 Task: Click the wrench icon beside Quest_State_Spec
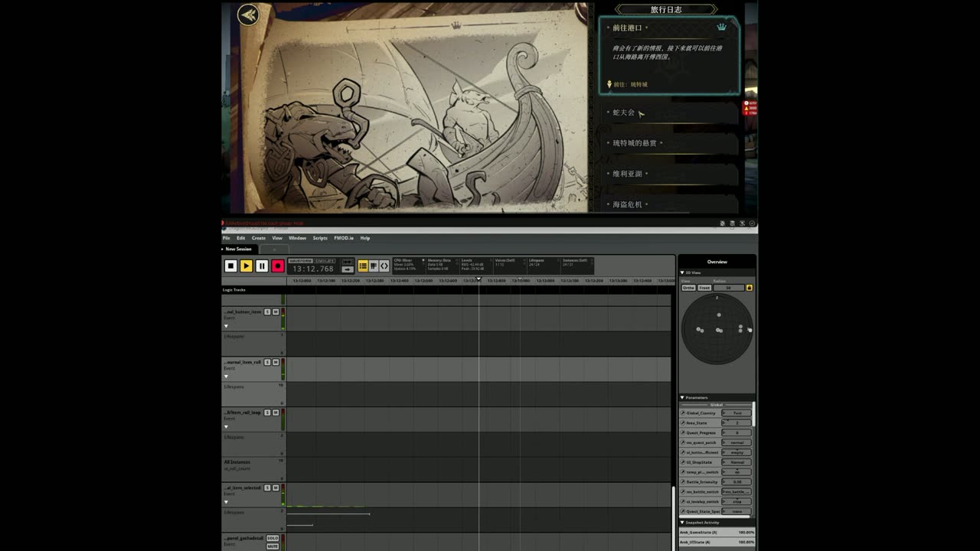tap(683, 512)
